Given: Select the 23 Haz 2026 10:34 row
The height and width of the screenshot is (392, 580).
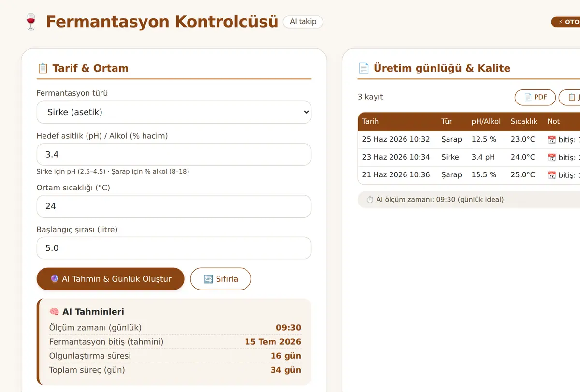Looking at the screenshot, I should [x=469, y=157].
